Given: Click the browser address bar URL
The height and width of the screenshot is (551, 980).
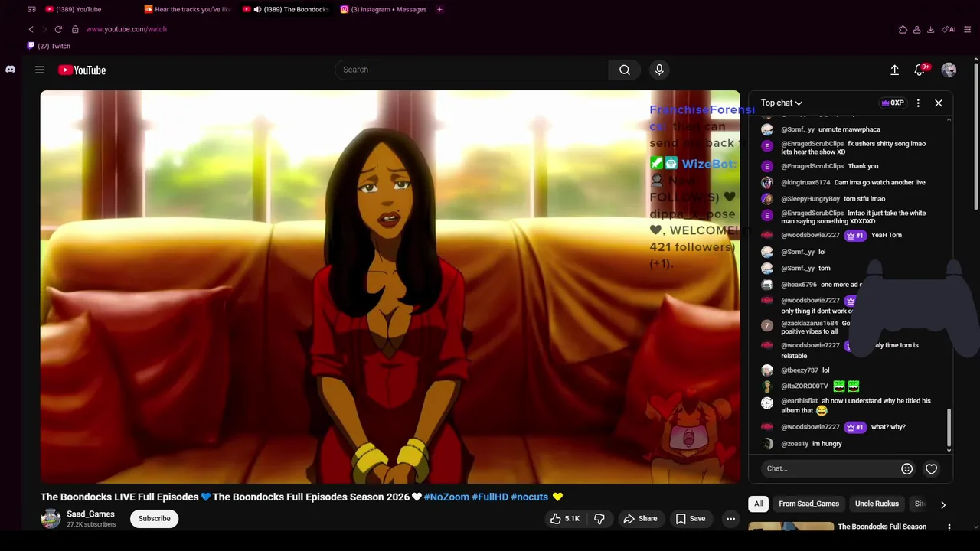Looking at the screenshot, I should pos(126,29).
